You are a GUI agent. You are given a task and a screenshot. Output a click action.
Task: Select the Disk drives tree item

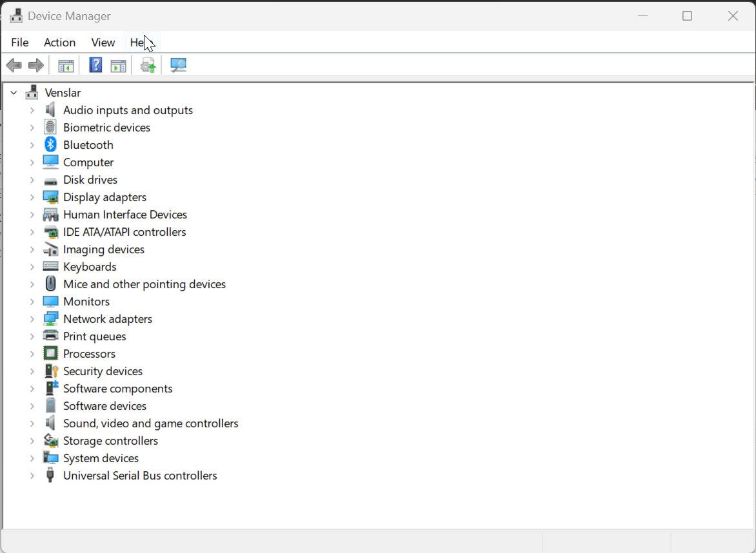[x=90, y=180]
